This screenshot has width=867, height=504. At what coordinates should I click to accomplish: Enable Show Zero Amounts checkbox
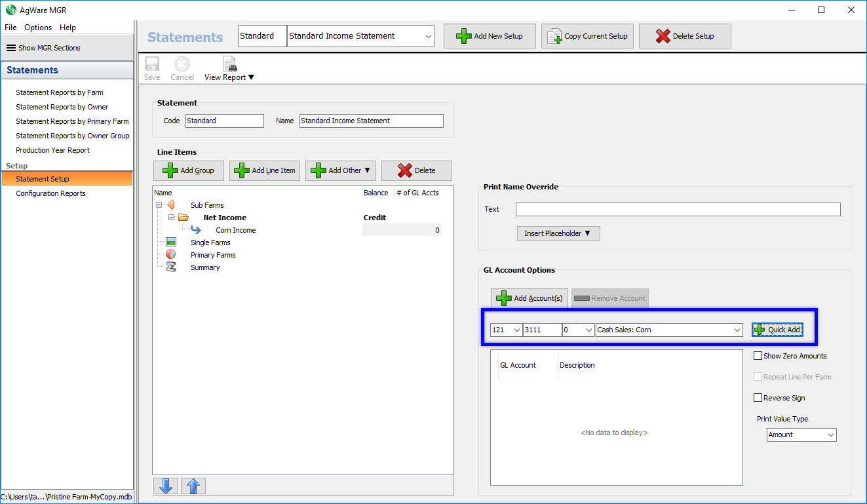click(x=758, y=356)
